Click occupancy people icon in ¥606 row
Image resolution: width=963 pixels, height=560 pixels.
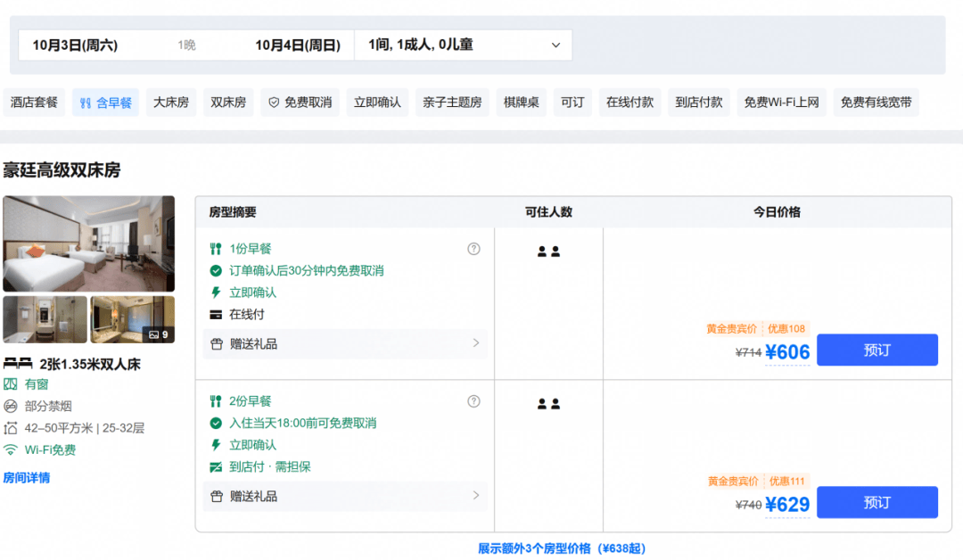pos(548,251)
